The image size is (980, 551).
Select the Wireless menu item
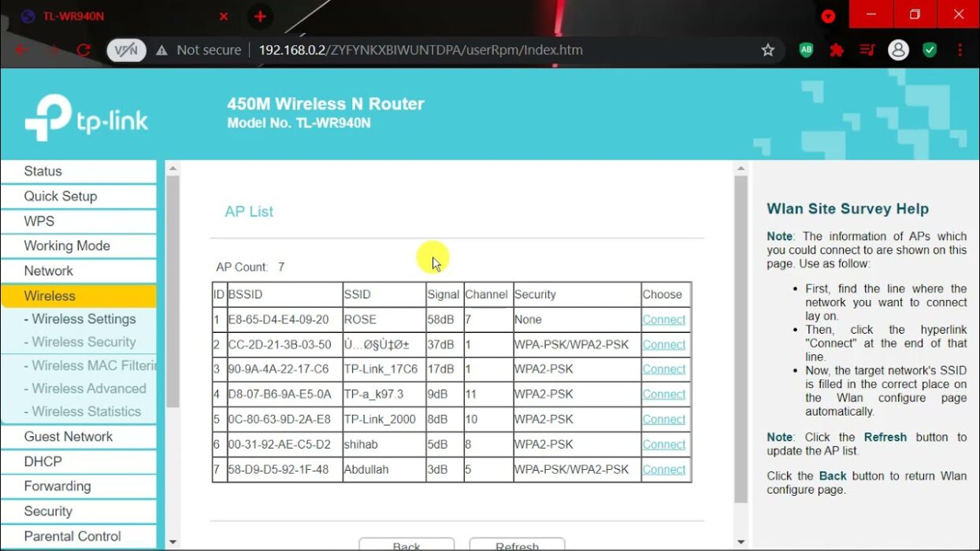coord(79,296)
